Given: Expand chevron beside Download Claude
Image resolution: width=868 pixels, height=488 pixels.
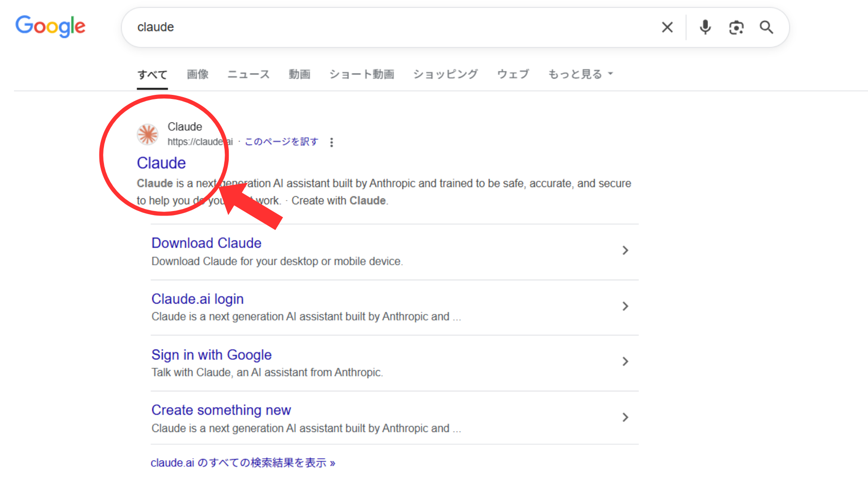Looking at the screenshot, I should tap(625, 250).
